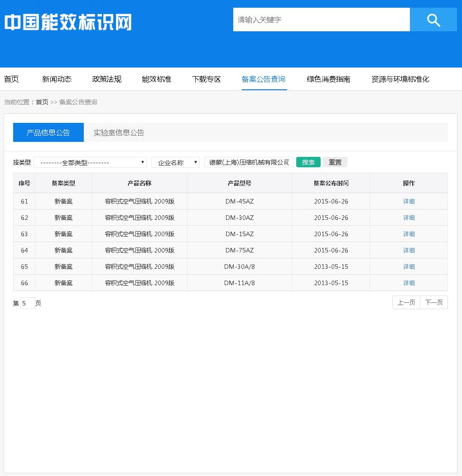Click the 首页 breadcrumb link
The height and width of the screenshot is (476, 462).
(42, 102)
